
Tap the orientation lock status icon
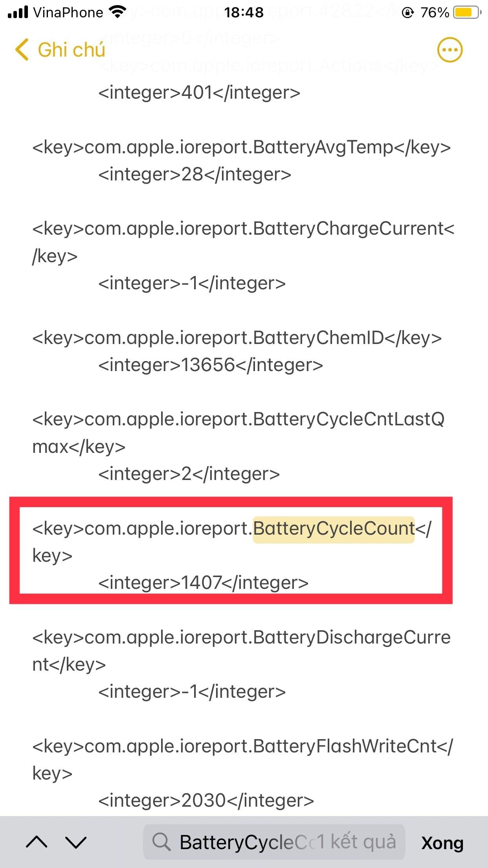pyautogui.click(x=408, y=13)
